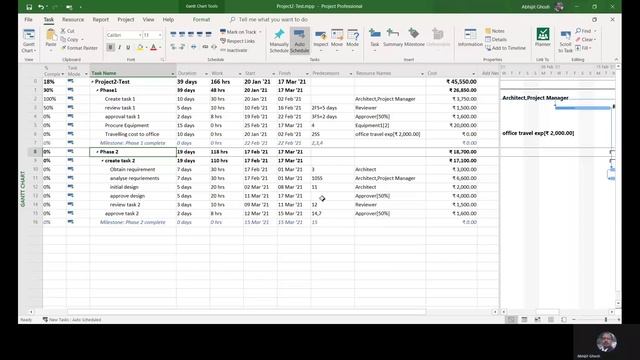Toggle Bold formatting
The image size is (640, 360).
(110, 48)
